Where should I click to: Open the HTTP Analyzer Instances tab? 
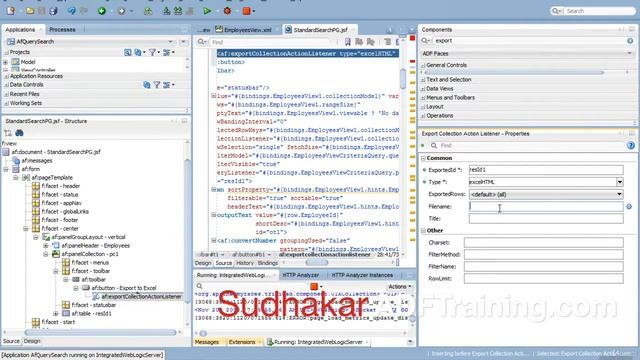click(362, 275)
